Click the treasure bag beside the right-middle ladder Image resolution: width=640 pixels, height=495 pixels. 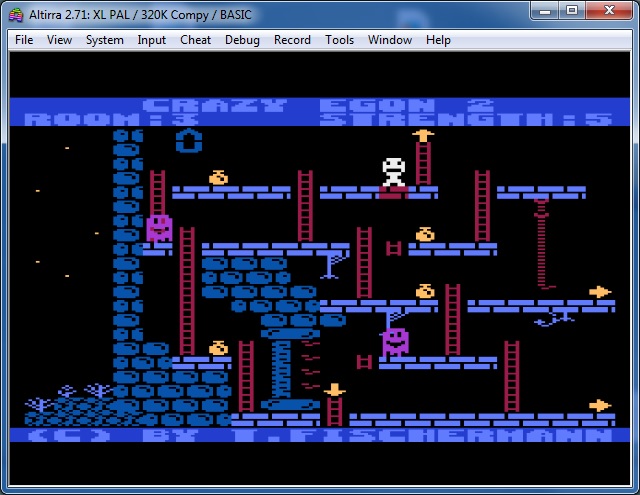click(x=425, y=291)
